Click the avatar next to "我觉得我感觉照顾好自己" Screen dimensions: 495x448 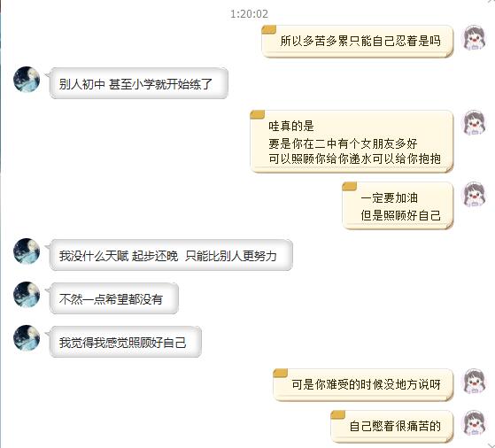point(27,338)
